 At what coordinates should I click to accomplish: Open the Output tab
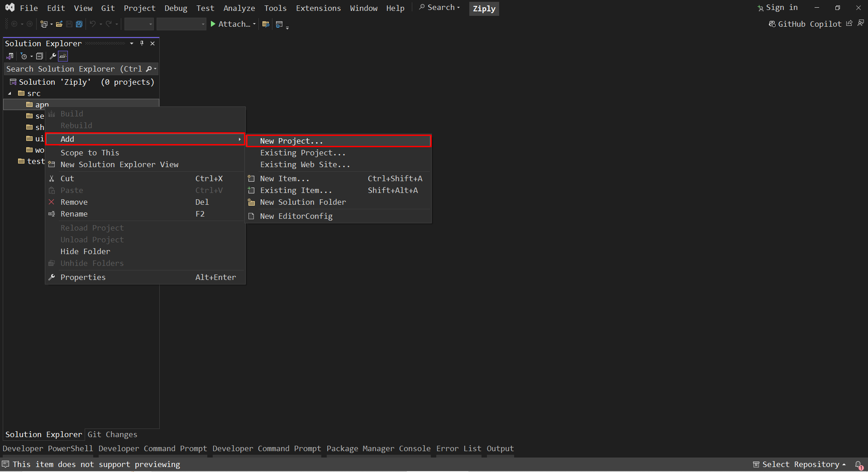pyautogui.click(x=500, y=448)
